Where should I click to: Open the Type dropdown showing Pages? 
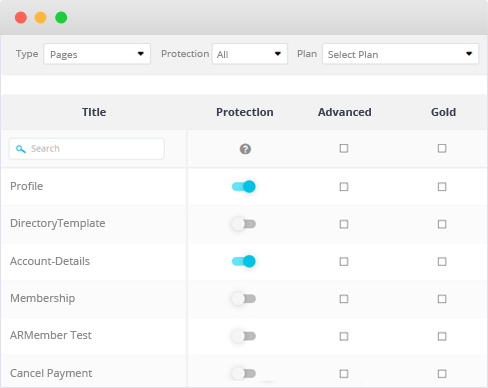pyautogui.click(x=97, y=54)
